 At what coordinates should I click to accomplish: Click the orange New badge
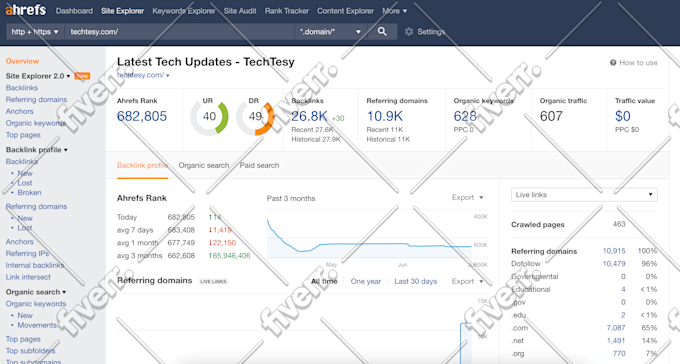[x=82, y=76]
